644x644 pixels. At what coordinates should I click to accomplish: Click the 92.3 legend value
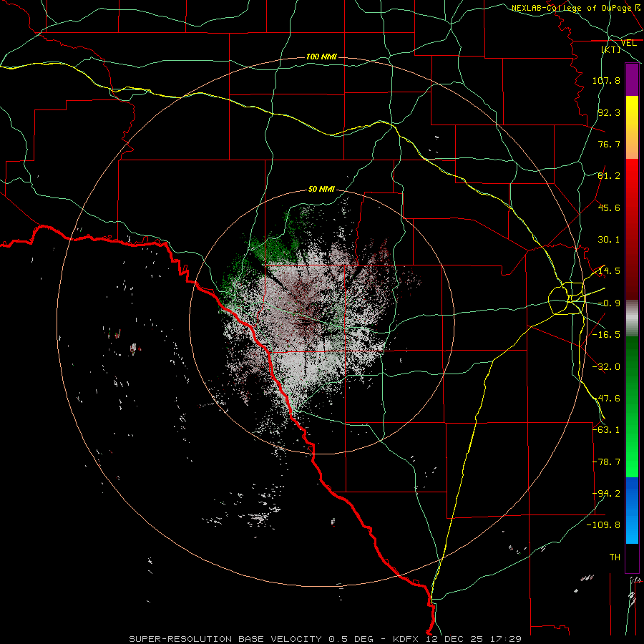coord(609,112)
